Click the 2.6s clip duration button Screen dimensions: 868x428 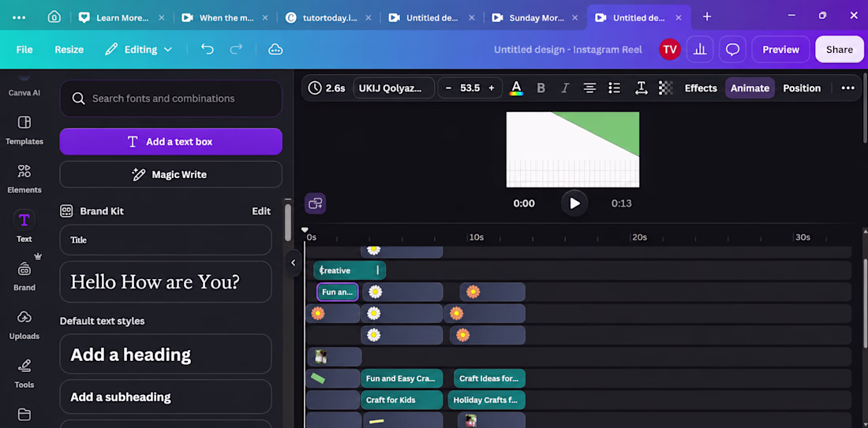(x=327, y=88)
